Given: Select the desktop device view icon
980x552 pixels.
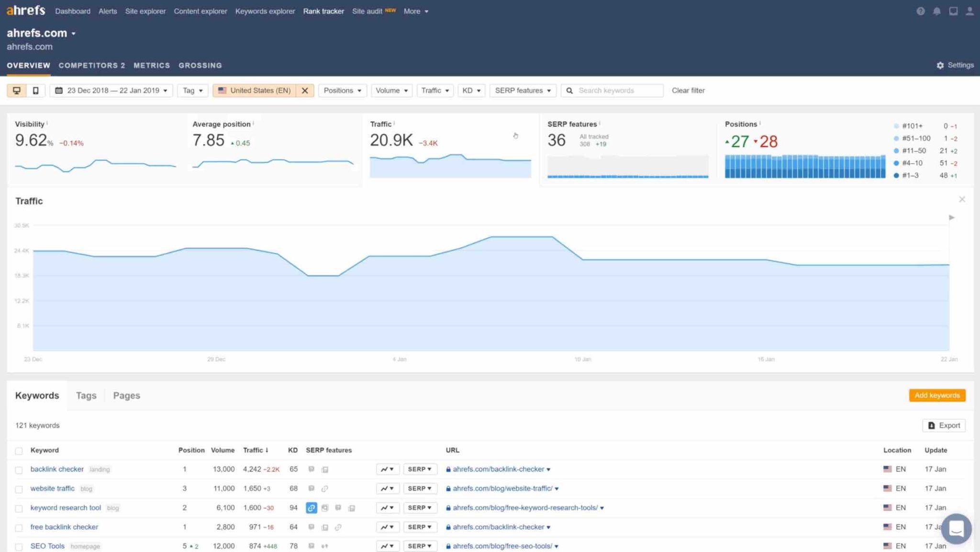Looking at the screenshot, I should 17,90.
